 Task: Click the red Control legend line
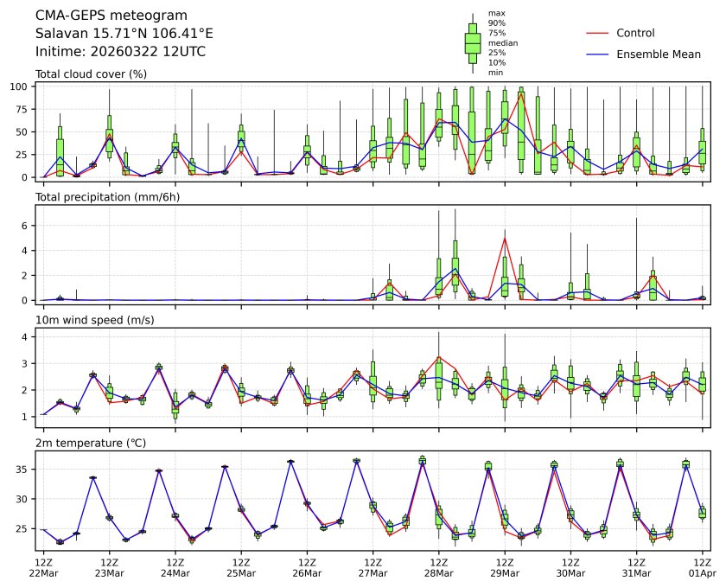598,33
